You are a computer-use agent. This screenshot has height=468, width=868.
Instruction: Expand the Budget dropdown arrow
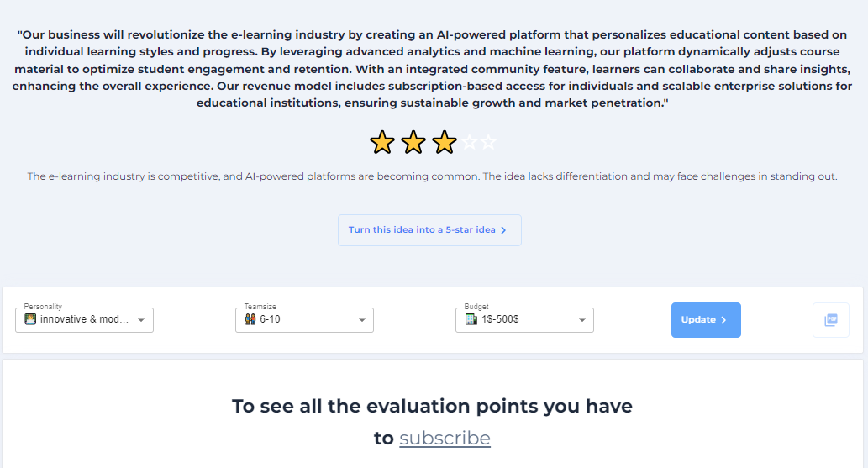click(x=581, y=320)
